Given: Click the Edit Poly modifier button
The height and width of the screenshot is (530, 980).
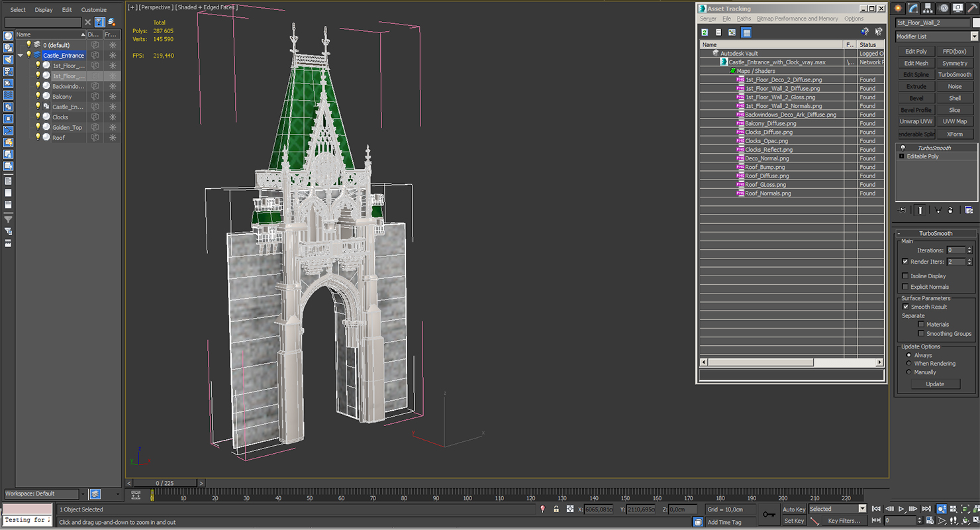Looking at the screenshot, I should pyautogui.click(x=916, y=51).
